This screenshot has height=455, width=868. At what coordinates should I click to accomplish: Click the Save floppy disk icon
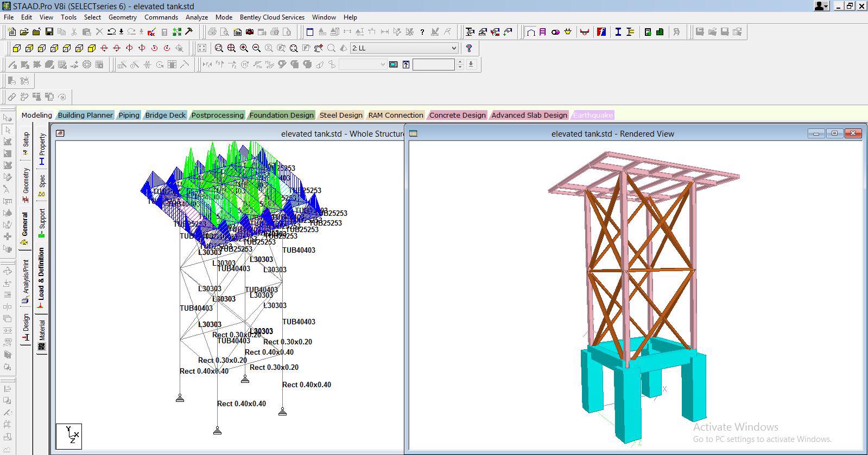click(x=49, y=32)
